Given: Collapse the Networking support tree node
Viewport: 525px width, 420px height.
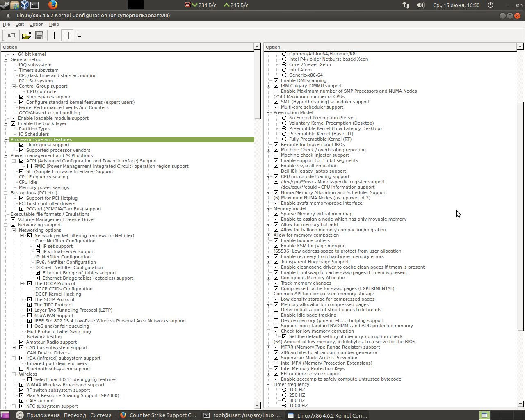Looking at the screenshot, I should pos(6,225).
